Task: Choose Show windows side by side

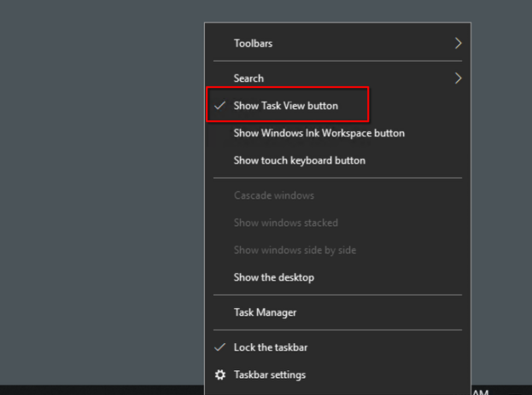Action: point(337,250)
